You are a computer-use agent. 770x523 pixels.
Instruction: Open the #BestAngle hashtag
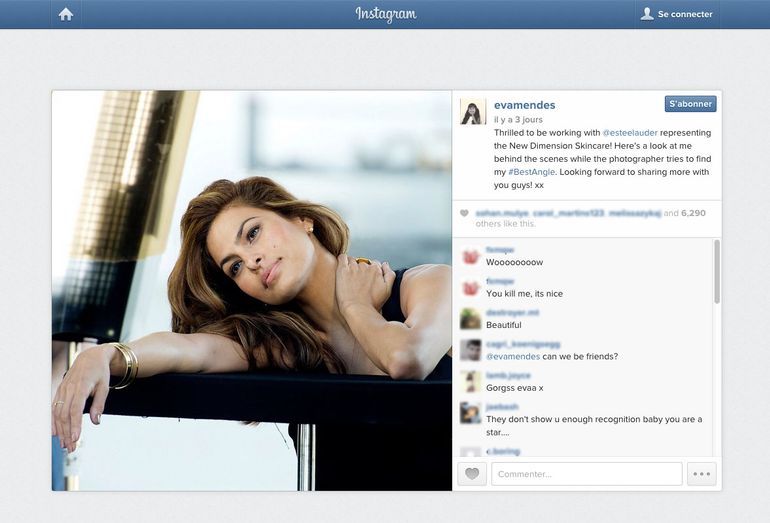pyautogui.click(x=530, y=172)
